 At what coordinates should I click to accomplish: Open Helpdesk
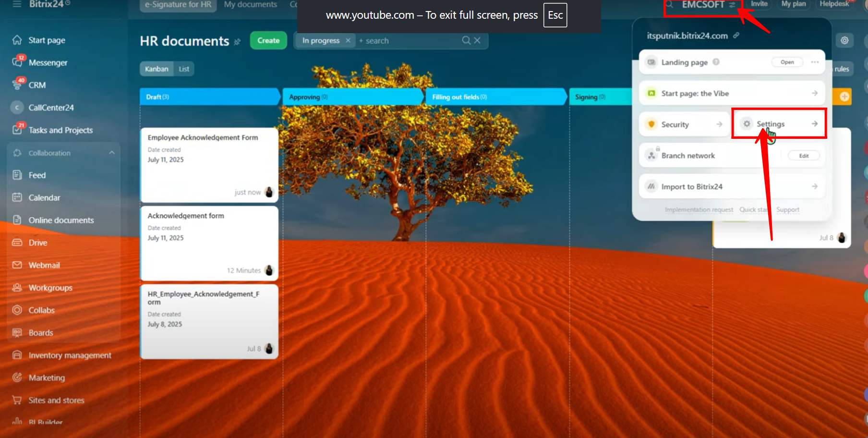point(834,4)
